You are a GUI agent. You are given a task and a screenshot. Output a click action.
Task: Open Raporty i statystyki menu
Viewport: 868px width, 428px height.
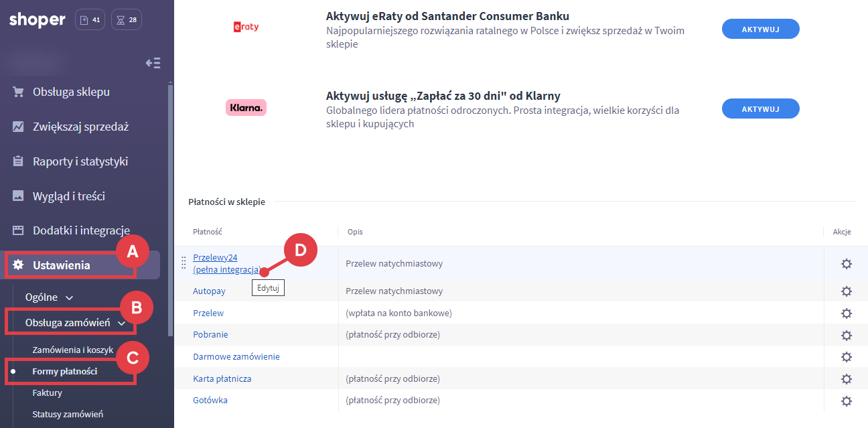coord(80,161)
